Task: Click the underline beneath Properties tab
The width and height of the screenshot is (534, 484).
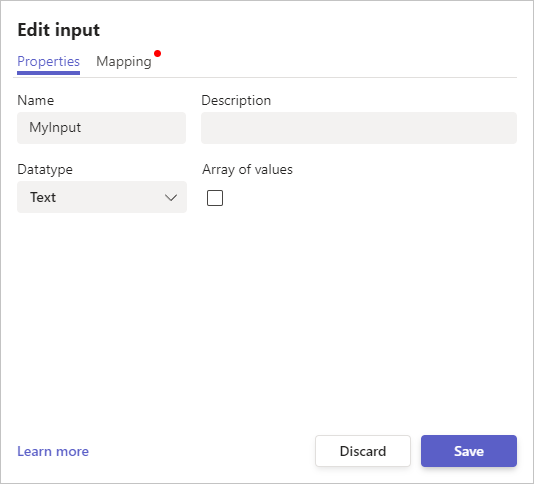Action: (48, 73)
